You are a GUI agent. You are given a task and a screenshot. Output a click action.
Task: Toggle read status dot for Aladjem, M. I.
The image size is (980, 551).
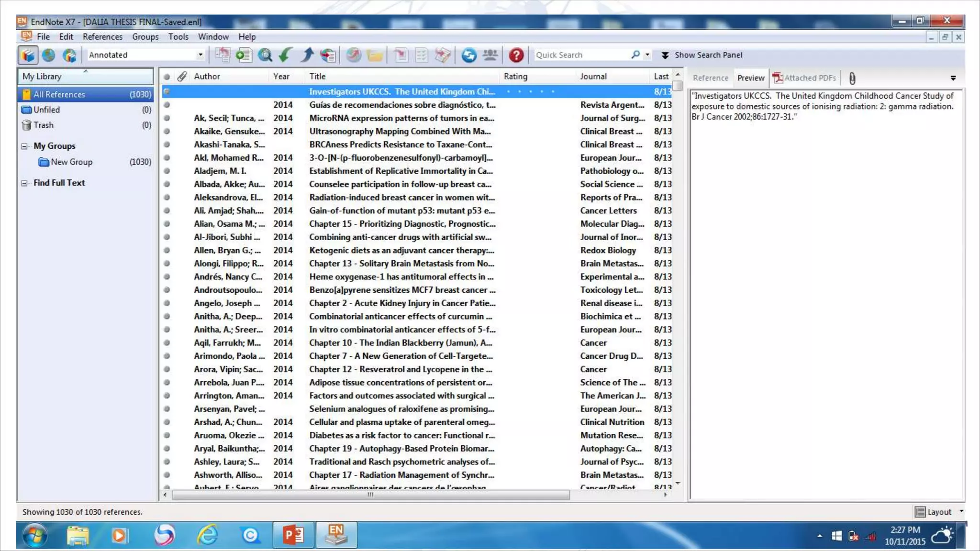tap(167, 171)
